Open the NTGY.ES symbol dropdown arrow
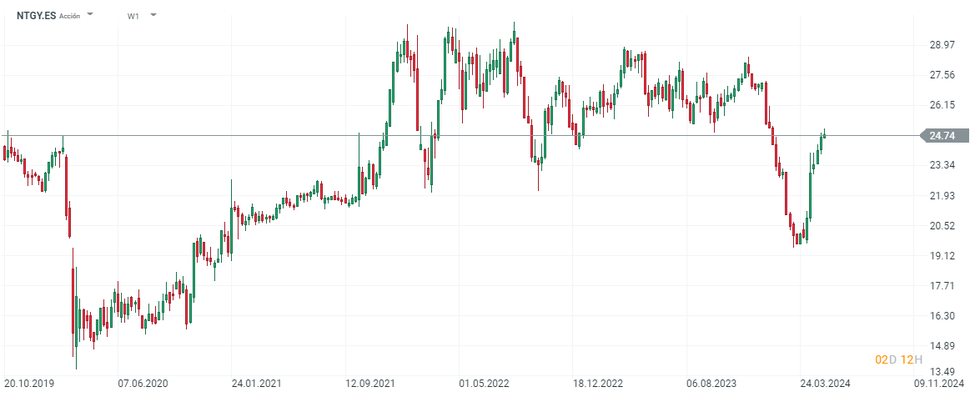The height and width of the screenshot is (397, 980). coord(90,15)
